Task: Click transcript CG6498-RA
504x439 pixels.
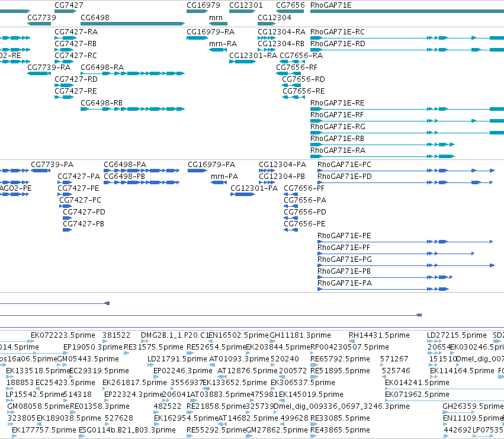Action: point(102,68)
